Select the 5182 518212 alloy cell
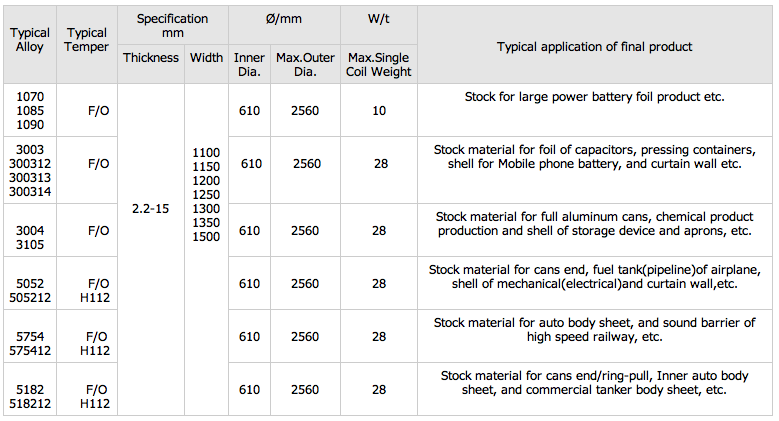Viewport: 779px width, 421px height. 30,397
